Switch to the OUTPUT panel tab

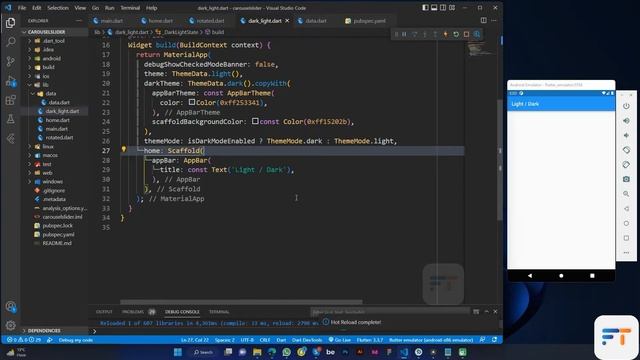(104, 312)
